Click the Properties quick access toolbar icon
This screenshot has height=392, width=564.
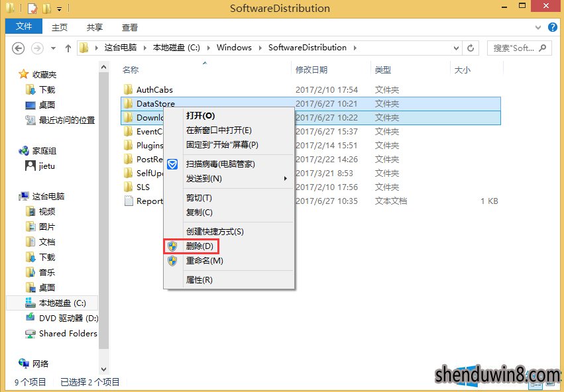tap(32, 8)
